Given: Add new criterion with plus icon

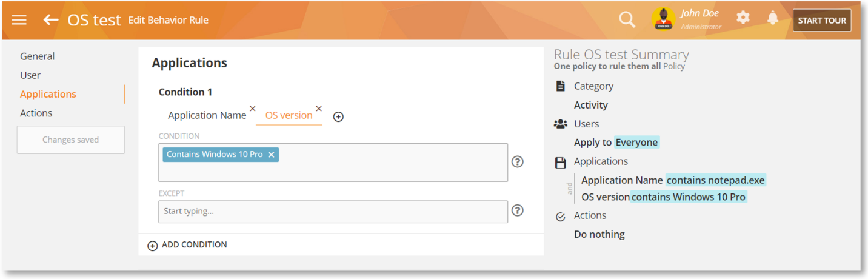Looking at the screenshot, I should (x=338, y=117).
